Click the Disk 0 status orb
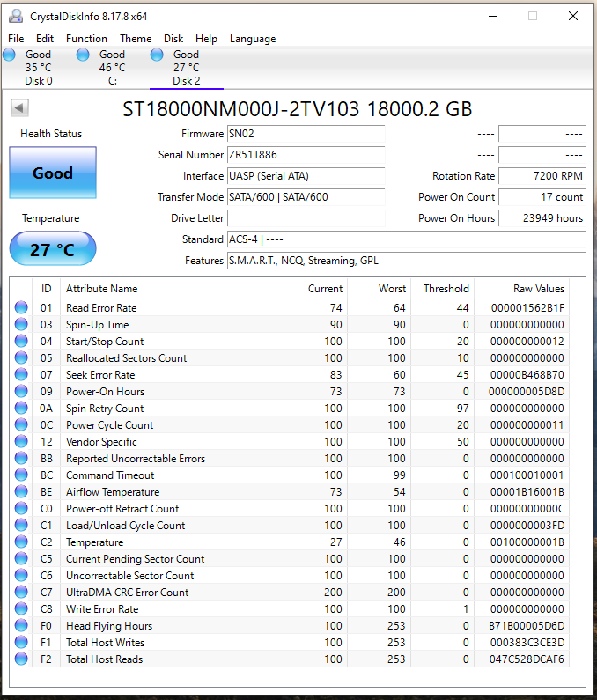597x700 pixels. click(x=10, y=55)
